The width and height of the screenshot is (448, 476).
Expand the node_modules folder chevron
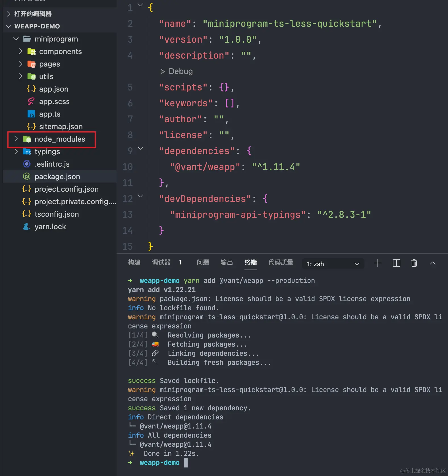coord(16,139)
